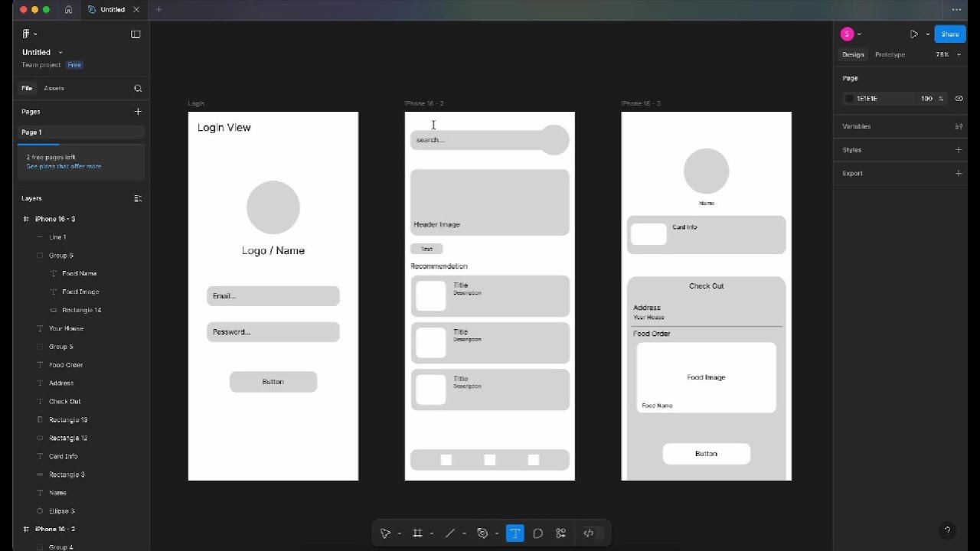The image size is (980, 551).
Task: Open shape tools dropdown arrow next to Line
Action: 464,533
